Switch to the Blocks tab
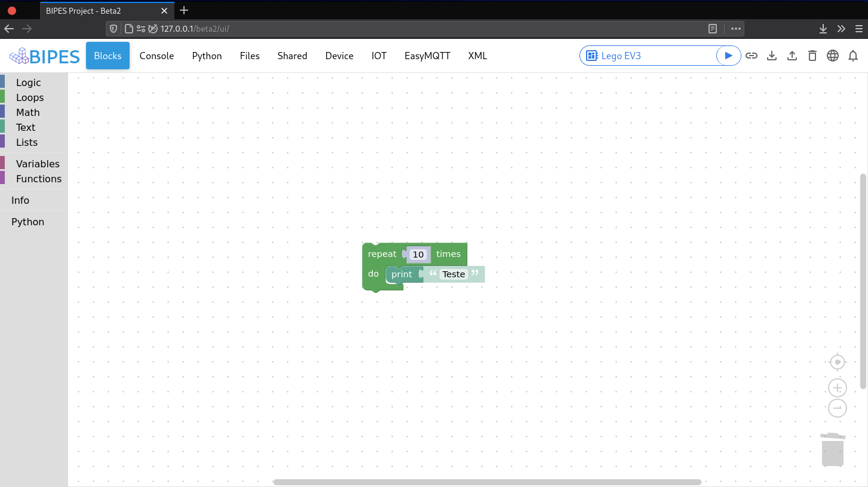 (x=108, y=56)
